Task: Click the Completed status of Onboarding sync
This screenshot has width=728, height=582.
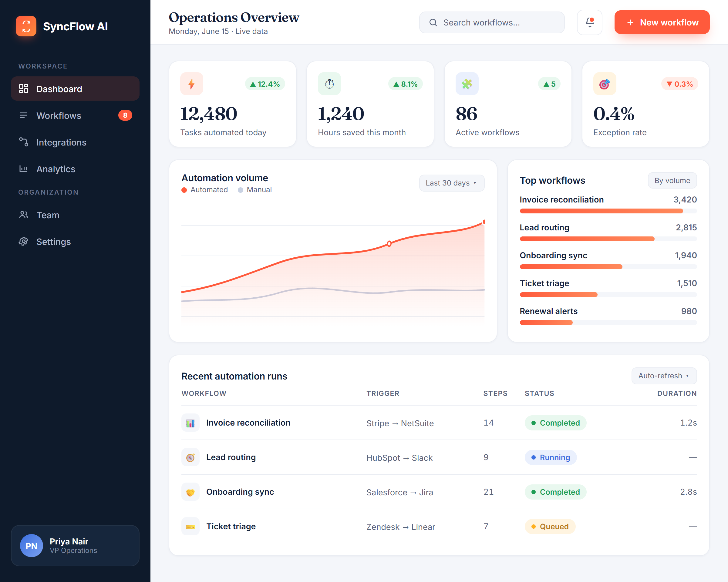Action: 555,492
